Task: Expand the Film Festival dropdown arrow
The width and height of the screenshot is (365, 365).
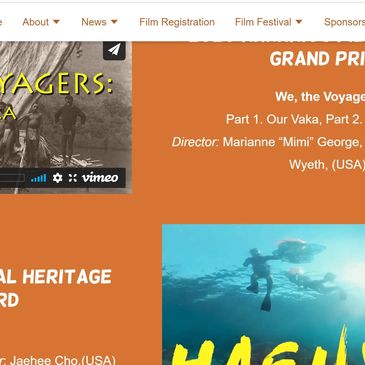Action: click(x=299, y=22)
